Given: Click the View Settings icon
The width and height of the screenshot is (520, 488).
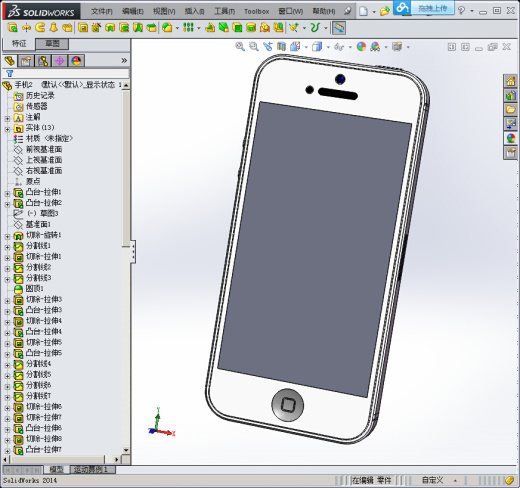Looking at the screenshot, I should [397, 47].
